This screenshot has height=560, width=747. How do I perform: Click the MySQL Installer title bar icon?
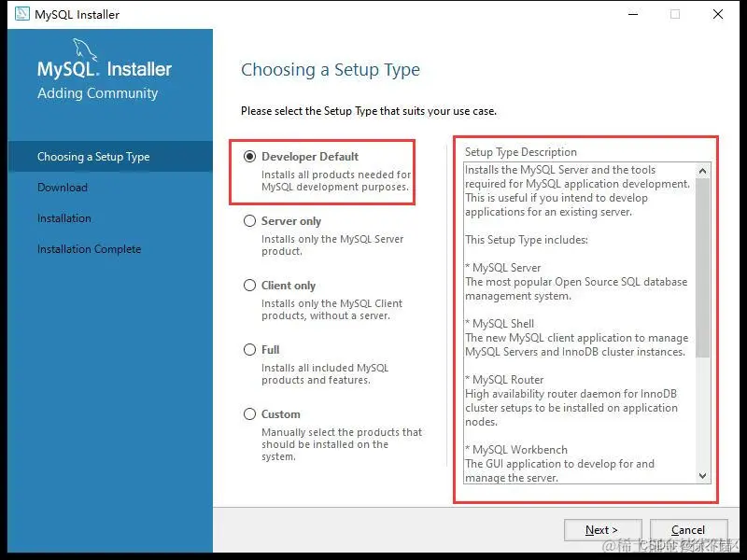tap(22, 14)
